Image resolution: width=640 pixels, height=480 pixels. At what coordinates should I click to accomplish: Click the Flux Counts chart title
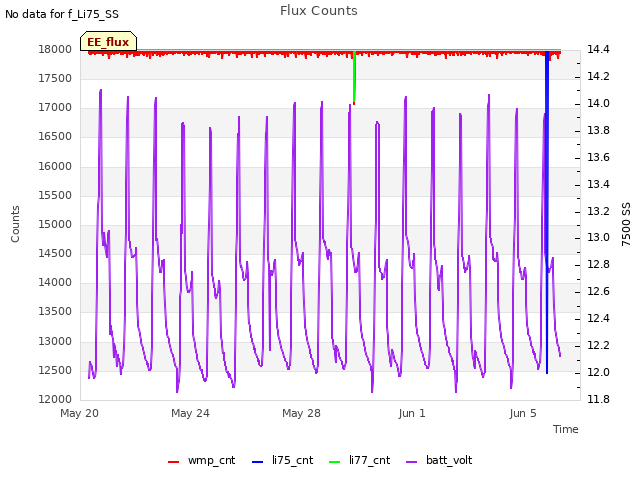pyautogui.click(x=319, y=11)
